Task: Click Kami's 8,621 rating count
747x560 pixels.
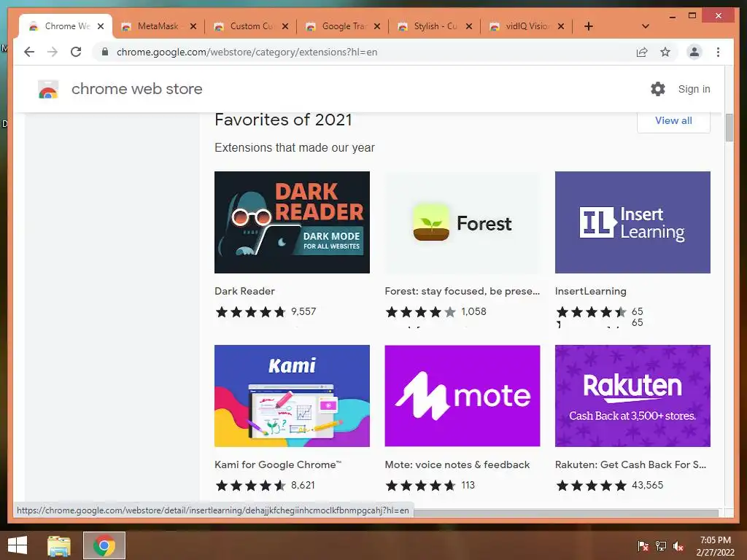Action: coord(303,485)
